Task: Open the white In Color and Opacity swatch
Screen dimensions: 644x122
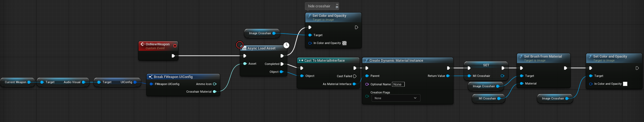Action: point(625,84)
